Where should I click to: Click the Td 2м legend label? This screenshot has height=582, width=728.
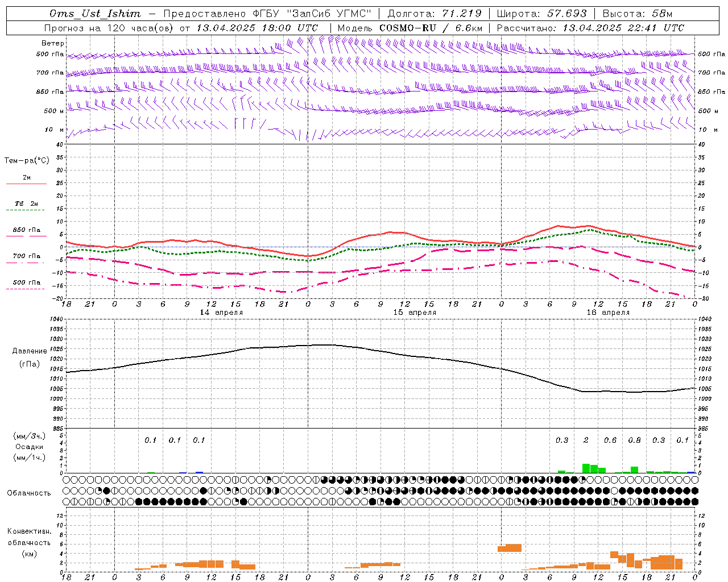pyautogui.click(x=27, y=203)
